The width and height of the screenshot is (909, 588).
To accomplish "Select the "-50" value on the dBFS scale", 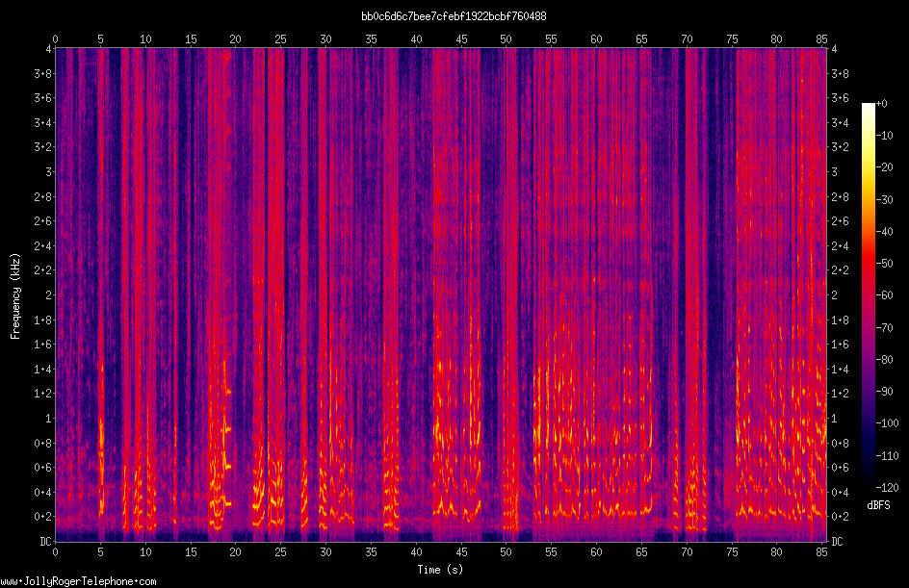I will click(884, 264).
